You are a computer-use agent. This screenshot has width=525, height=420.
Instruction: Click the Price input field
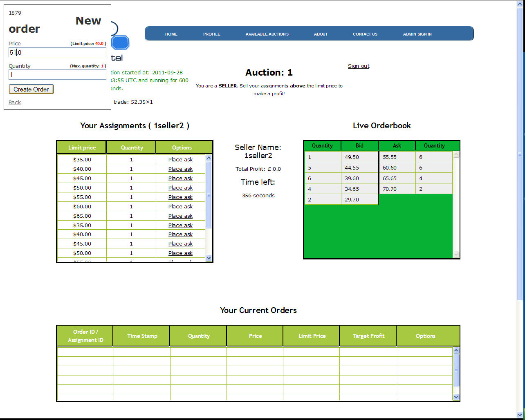[x=57, y=52]
